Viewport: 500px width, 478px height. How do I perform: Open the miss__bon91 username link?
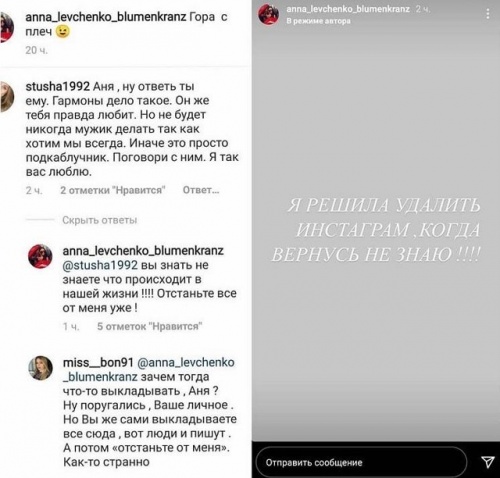98,362
